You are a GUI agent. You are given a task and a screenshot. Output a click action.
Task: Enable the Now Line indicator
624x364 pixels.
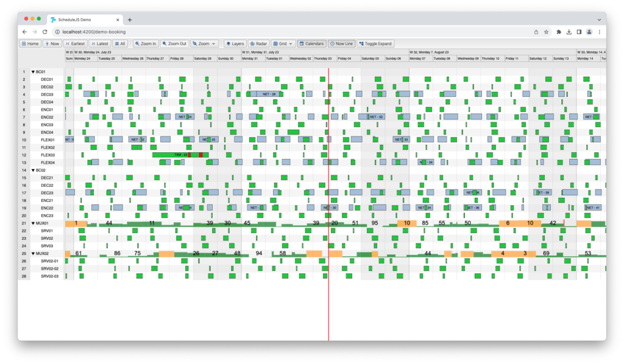coord(341,43)
